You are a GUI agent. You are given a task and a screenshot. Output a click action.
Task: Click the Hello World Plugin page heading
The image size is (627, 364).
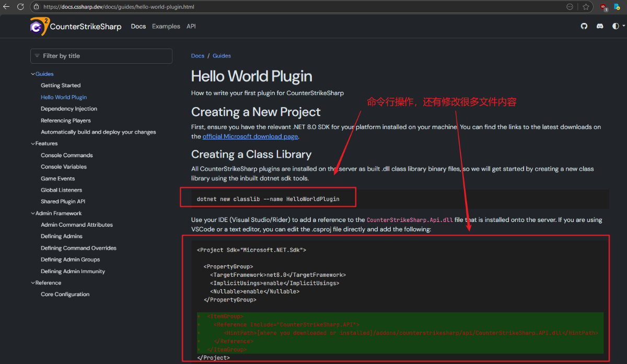click(252, 76)
